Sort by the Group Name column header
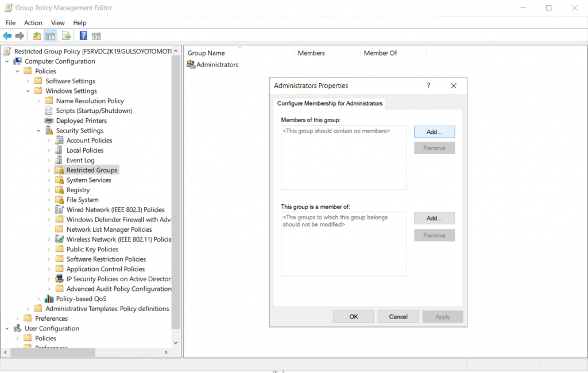588x373 pixels. (x=206, y=53)
